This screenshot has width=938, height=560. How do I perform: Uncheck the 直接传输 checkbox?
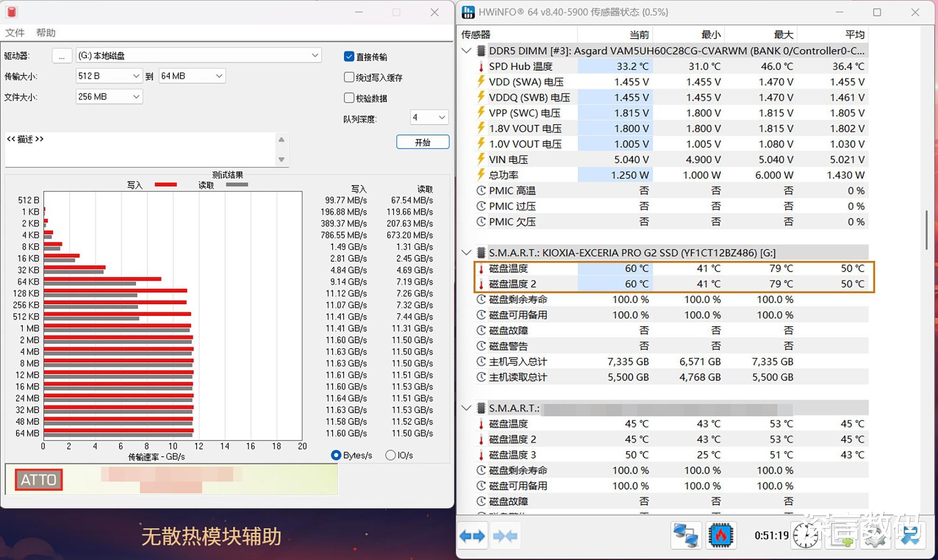coord(349,57)
